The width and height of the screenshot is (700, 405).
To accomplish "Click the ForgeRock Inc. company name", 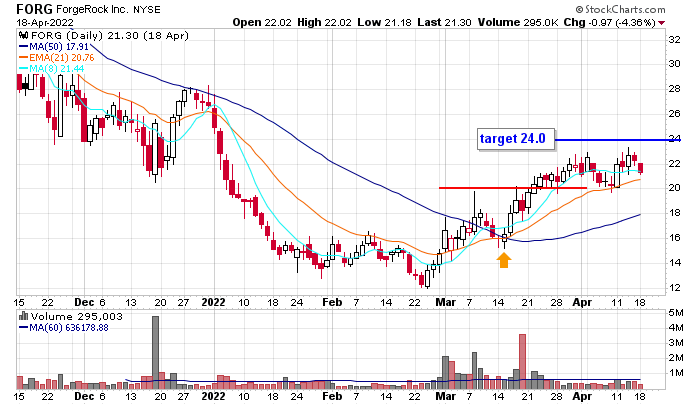I will (x=92, y=9).
